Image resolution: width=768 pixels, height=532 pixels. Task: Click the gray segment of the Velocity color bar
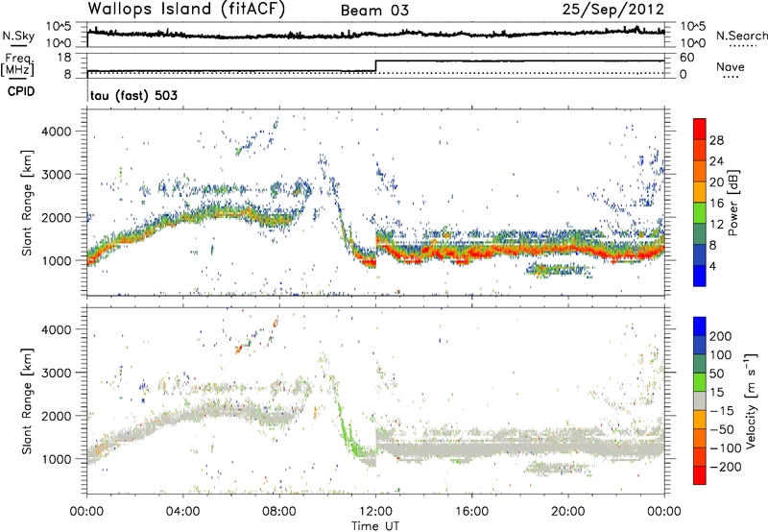700,401
